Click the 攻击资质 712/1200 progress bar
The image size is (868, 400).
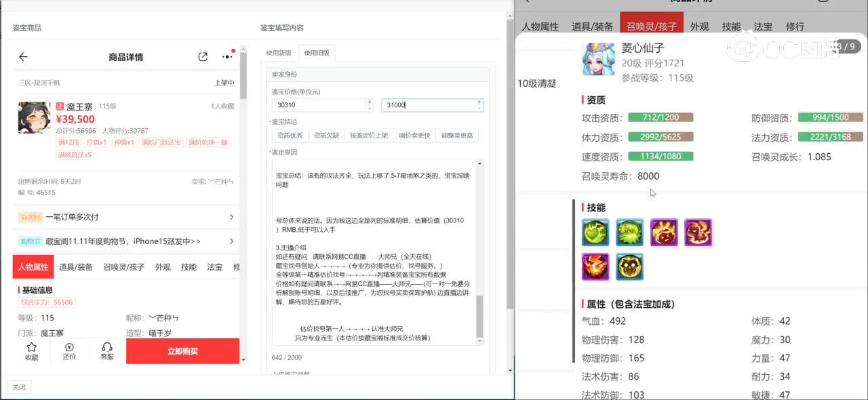[660, 117]
